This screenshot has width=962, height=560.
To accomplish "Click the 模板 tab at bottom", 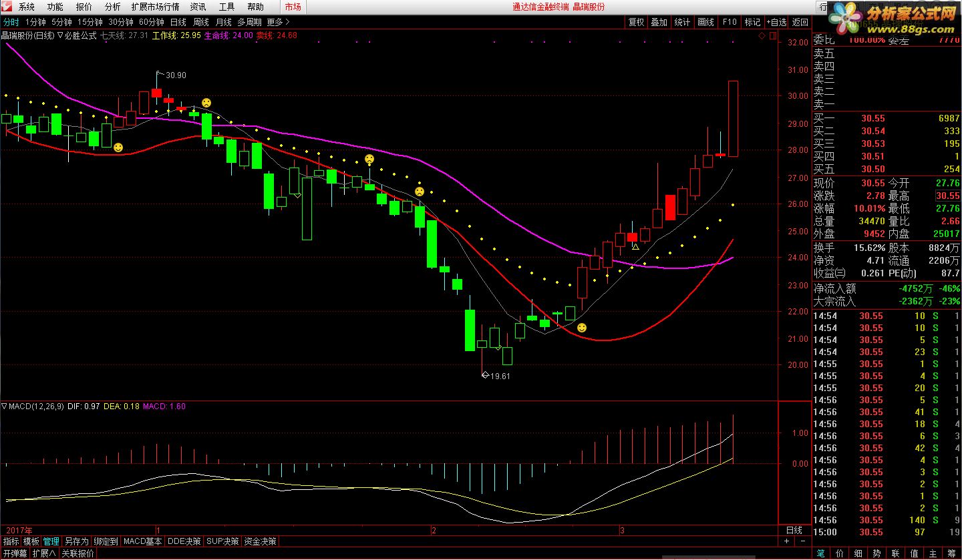I will pyautogui.click(x=31, y=541).
